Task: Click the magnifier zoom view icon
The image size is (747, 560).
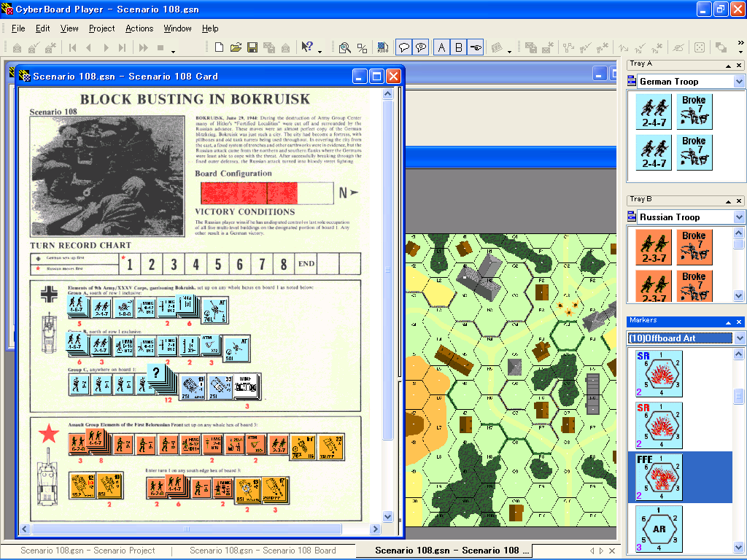Action: tap(345, 47)
